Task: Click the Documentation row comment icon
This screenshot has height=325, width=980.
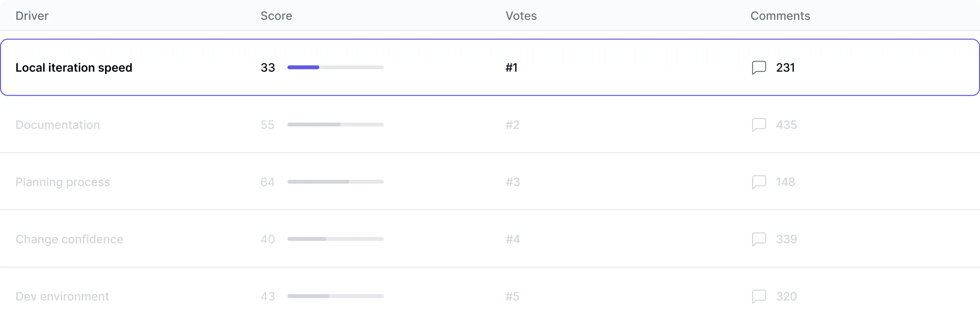Action: tap(758, 125)
